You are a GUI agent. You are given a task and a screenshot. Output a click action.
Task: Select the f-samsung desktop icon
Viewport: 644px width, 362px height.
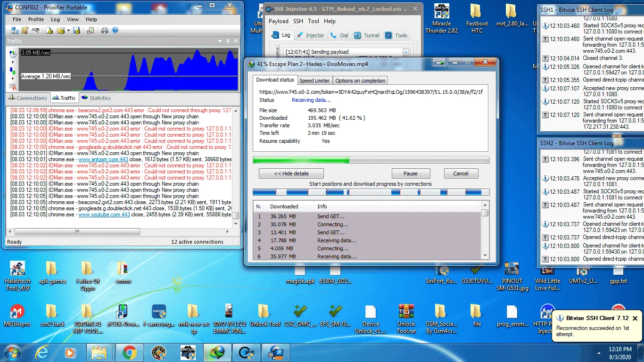[158, 316]
